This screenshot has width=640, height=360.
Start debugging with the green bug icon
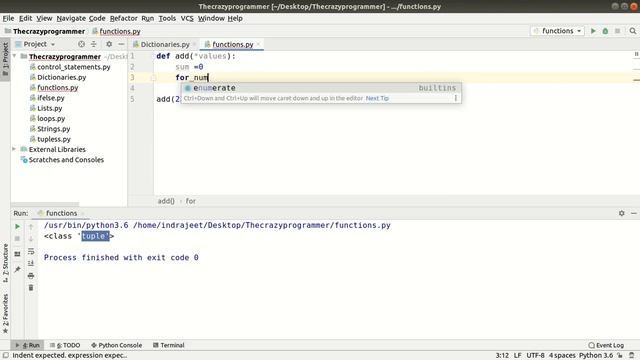[605, 31]
